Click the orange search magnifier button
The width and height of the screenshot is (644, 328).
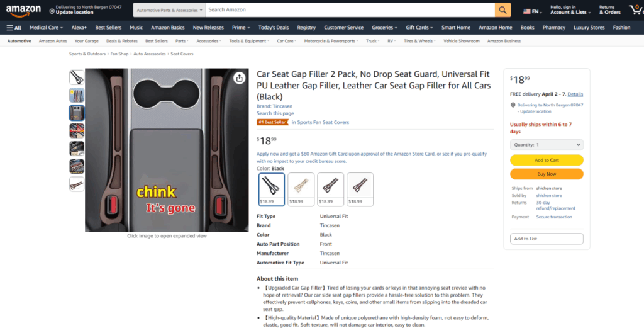click(502, 10)
